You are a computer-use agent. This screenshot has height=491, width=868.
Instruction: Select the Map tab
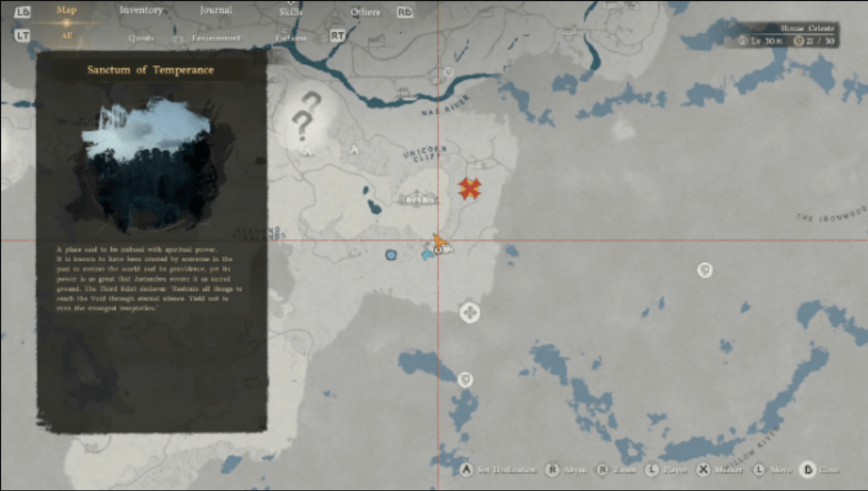pyautogui.click(x=66, y=10)
